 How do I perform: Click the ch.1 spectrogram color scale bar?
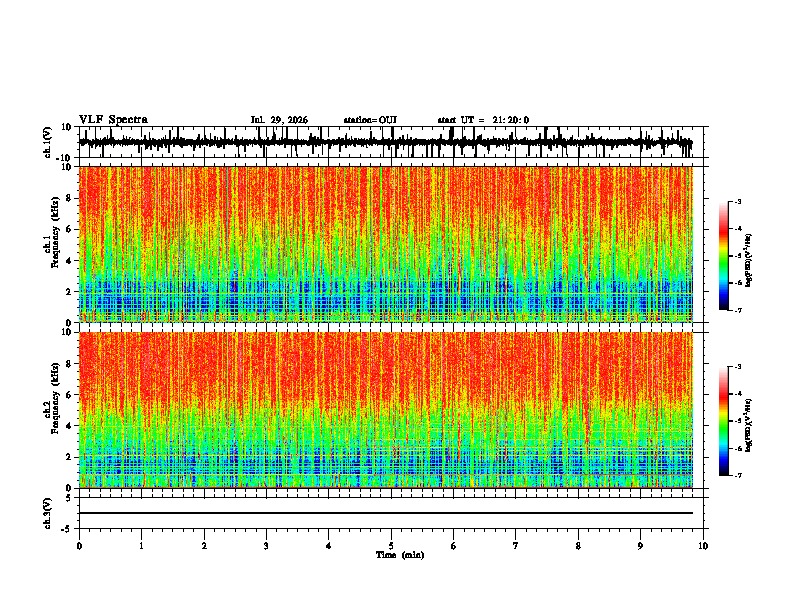coord(723,255)
